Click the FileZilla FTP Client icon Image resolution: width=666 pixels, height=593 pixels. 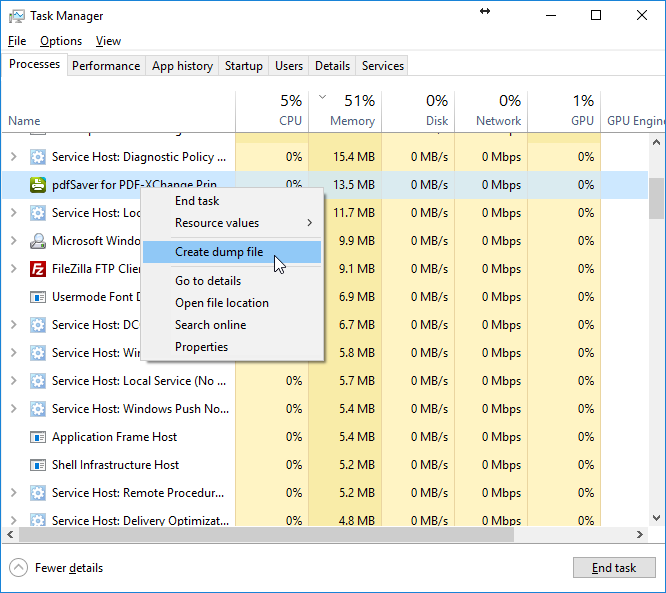[38, 269]
